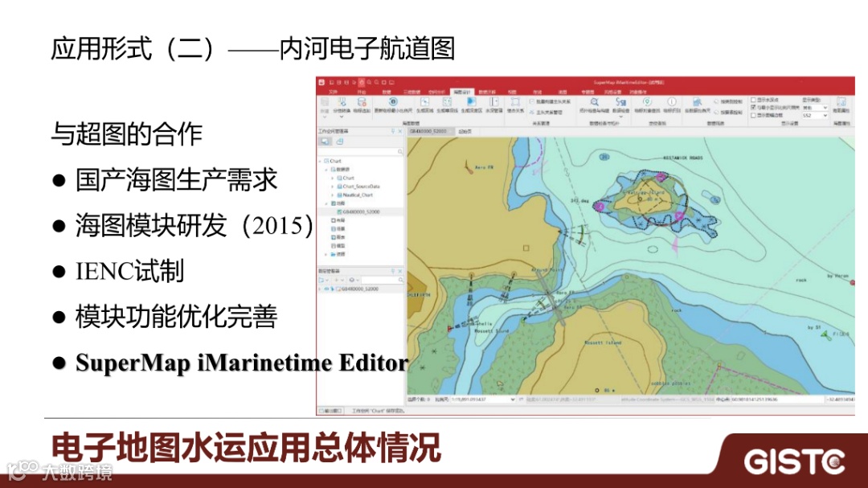Image resolution: width=868 pixels, height=488 pixels.
Task: Collapse the 数据源 tree node
Action: [326, 170]
